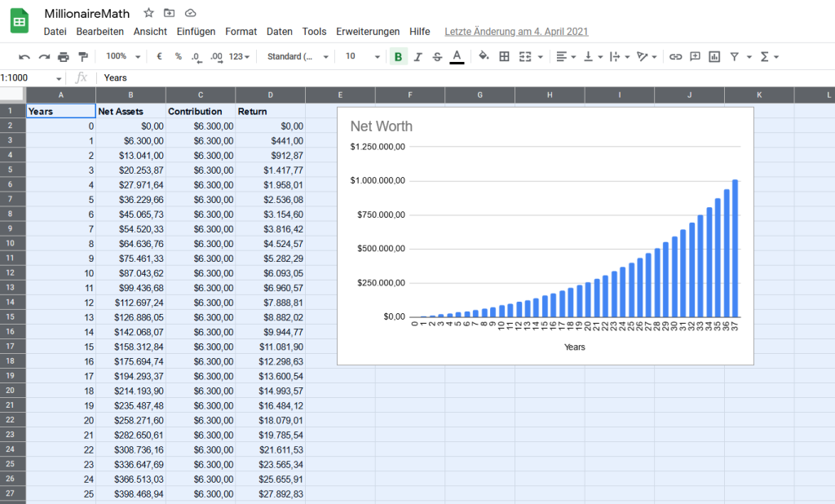This screenshot has width=835, height=504.
Task: Expand the Standard font family dropdown
Action: pyautogui.click(x=298, y=56)
